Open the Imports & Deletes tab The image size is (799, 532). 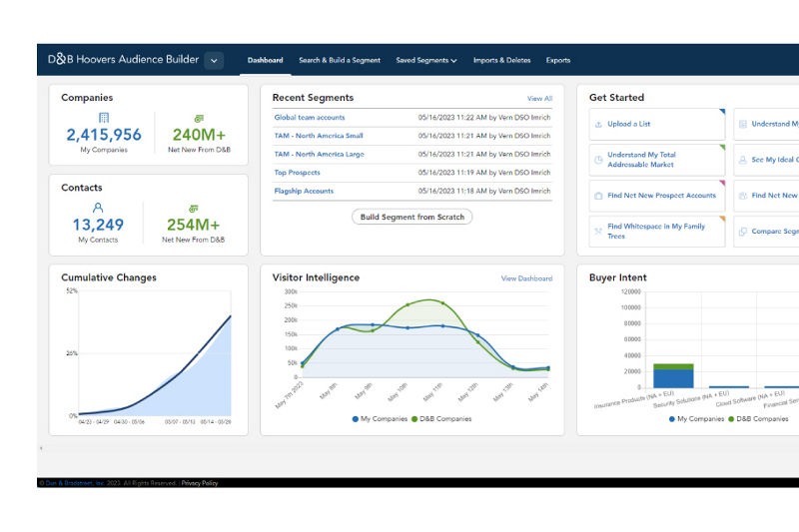pos(501,60)
